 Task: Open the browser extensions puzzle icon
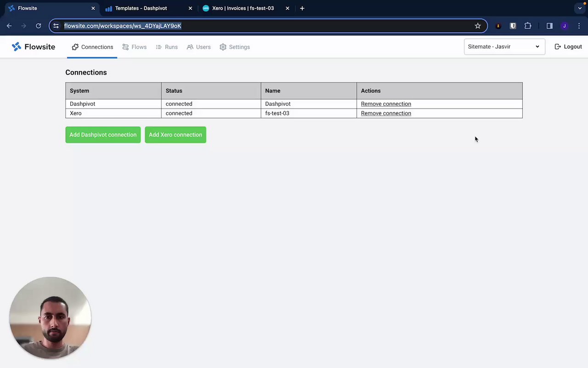[x=528, y=26]
